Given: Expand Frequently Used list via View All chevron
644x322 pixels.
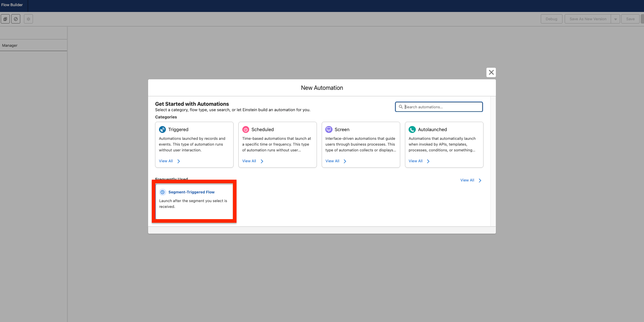Looking at the screenshot, I should click(480, 180).
